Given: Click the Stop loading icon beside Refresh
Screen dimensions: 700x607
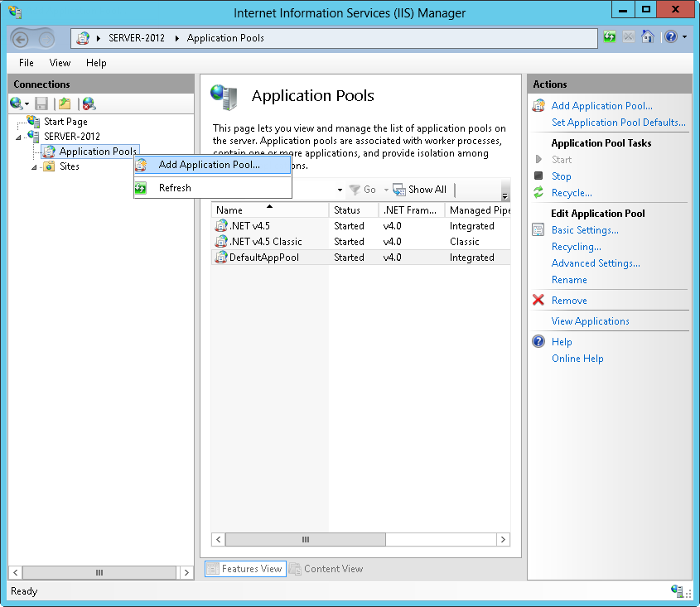Looking at the screenshot, I should point(629,36).
